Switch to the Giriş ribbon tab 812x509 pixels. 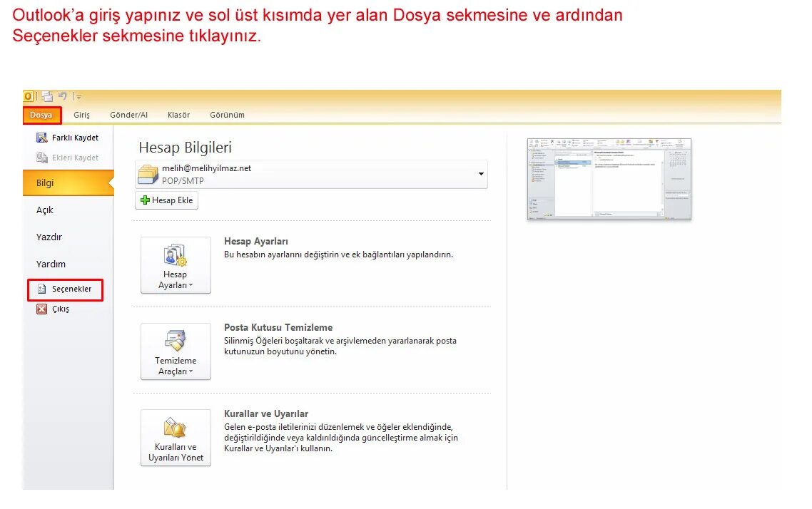point(81,115)
